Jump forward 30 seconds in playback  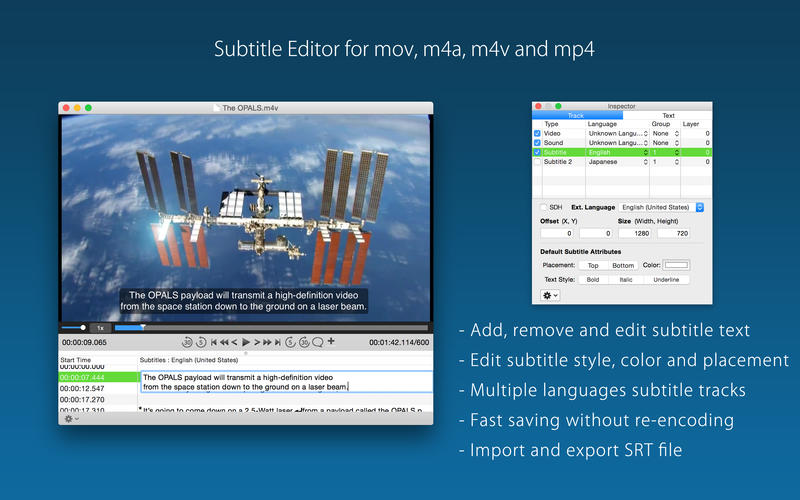(304, 342)
